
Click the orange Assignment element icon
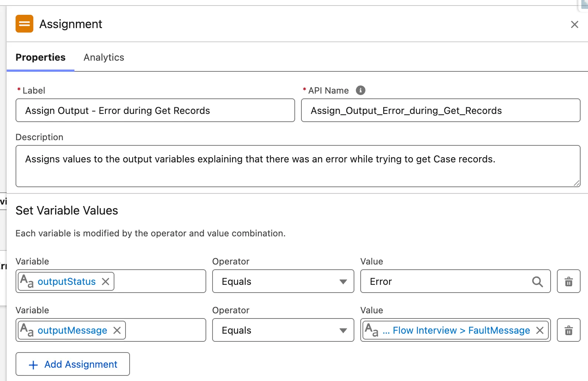(x=24, y=24)
